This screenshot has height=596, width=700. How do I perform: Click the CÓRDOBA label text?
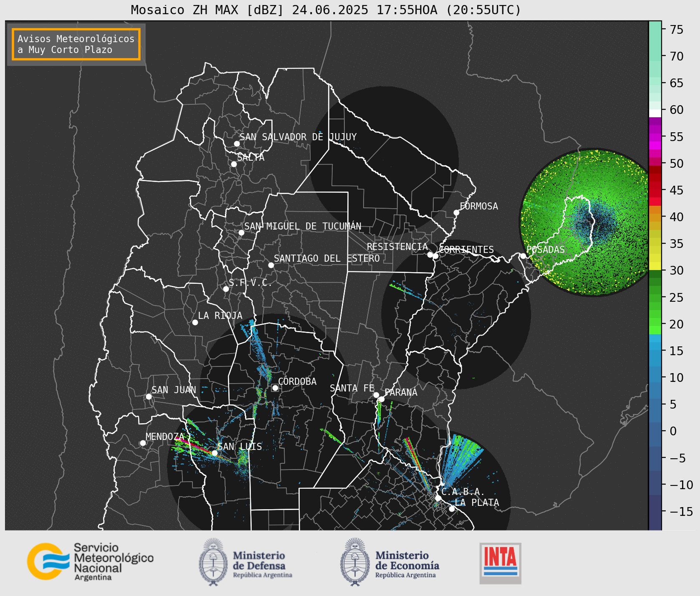coord(297,381)
